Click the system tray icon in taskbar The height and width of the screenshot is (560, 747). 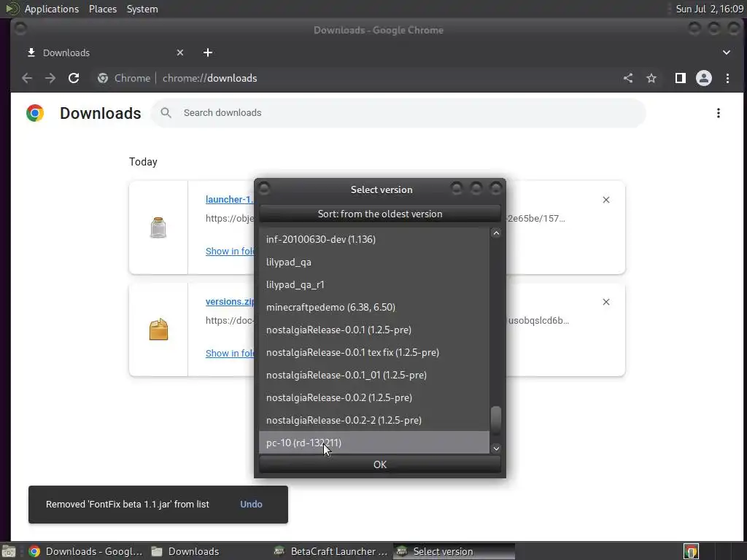(691, 551)
